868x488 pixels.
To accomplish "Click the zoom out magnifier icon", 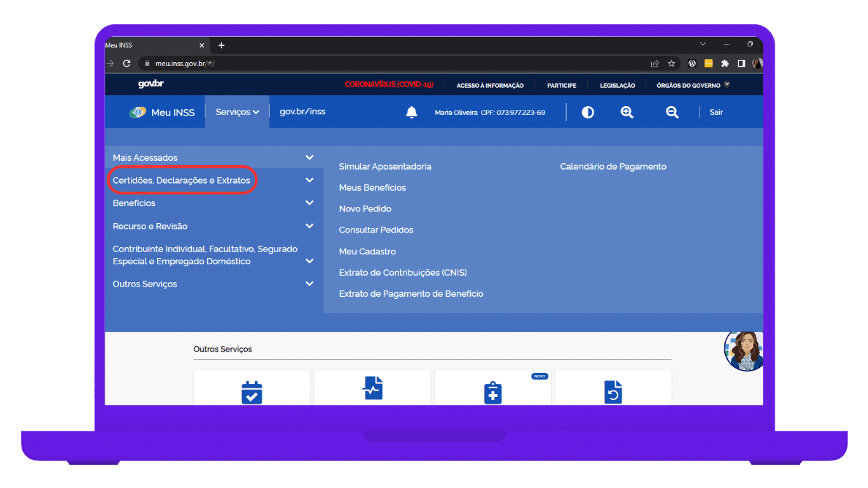I will [x=672, y=112].
